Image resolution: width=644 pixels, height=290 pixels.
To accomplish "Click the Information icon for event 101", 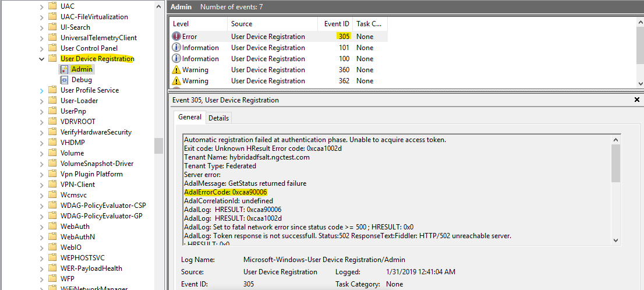I will (177, 48).
